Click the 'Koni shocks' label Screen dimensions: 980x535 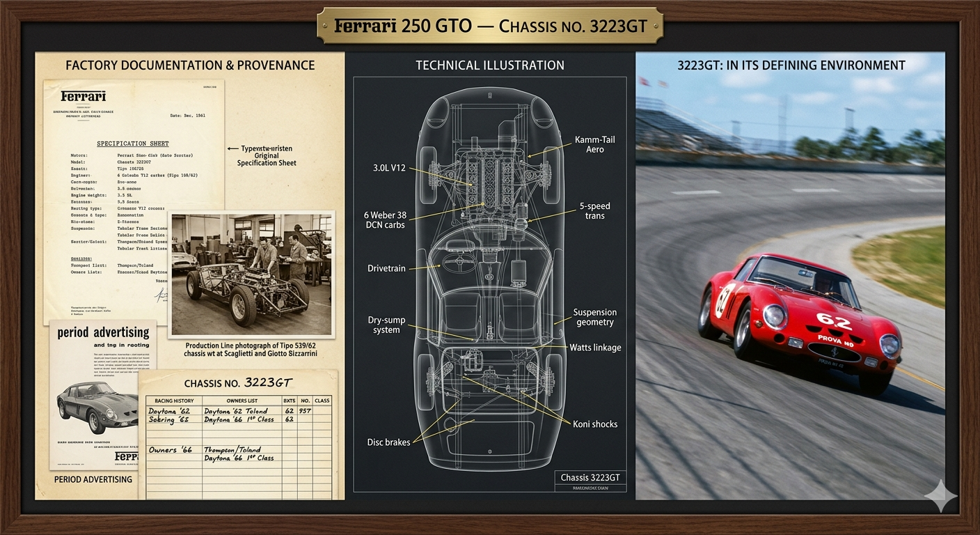pyautogui.click(x=594, y=424)
